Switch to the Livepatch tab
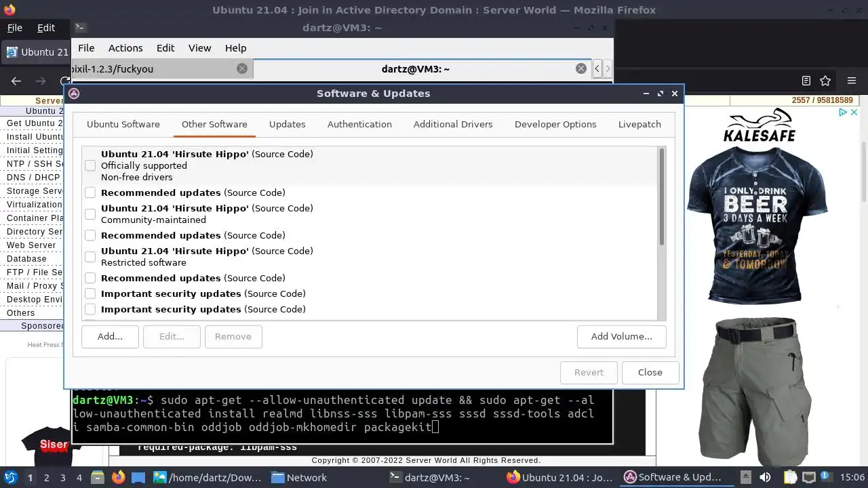Image resolution: width=868 pixels, height=488 pixels. (x=639, y=124)
